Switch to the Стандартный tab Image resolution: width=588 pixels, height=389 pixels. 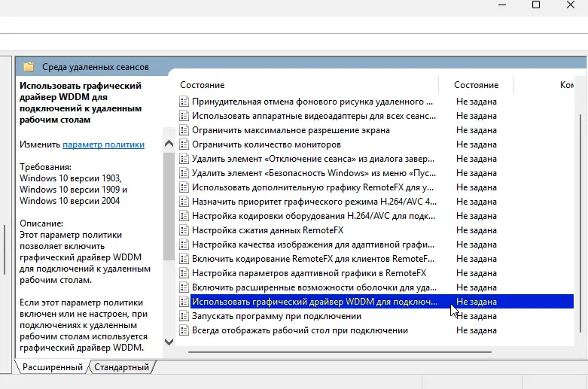[x=121, y=367]
